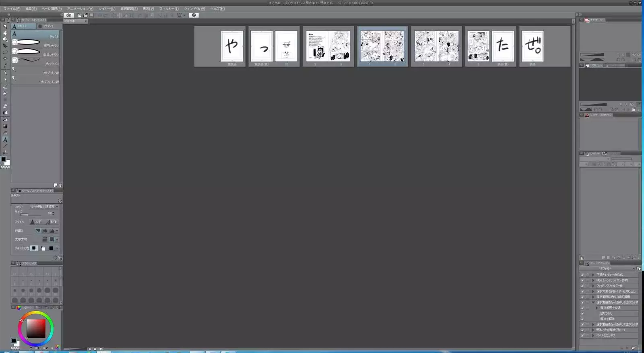Open the フィルター menu
This screenshot has height=353, width=644.
pyautogui.click(x=169, y=9)
